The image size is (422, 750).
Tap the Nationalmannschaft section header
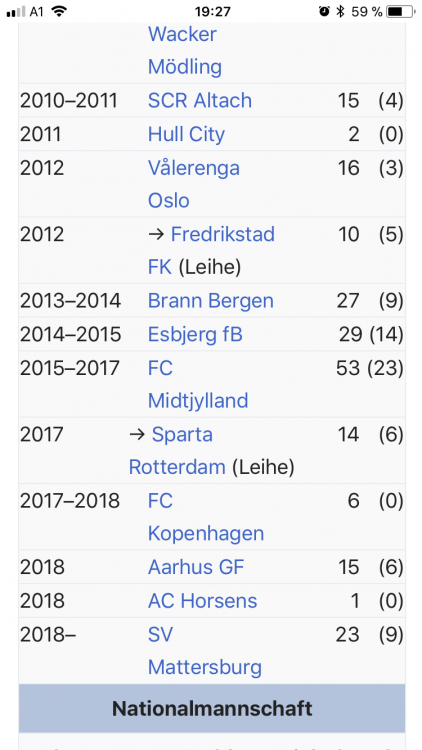click(x=212, y=708)
